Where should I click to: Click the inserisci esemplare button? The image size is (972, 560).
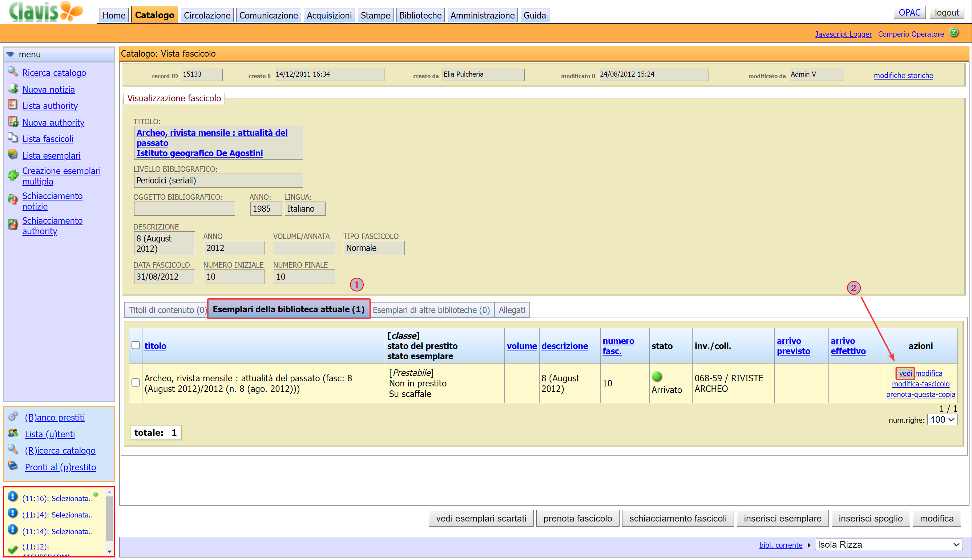tap(782, 519)
